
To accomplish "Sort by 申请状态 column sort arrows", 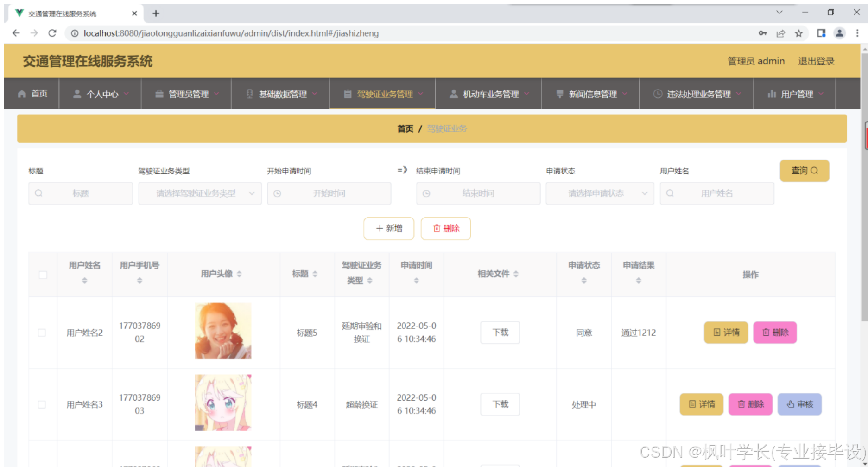I will pos(584,281).
